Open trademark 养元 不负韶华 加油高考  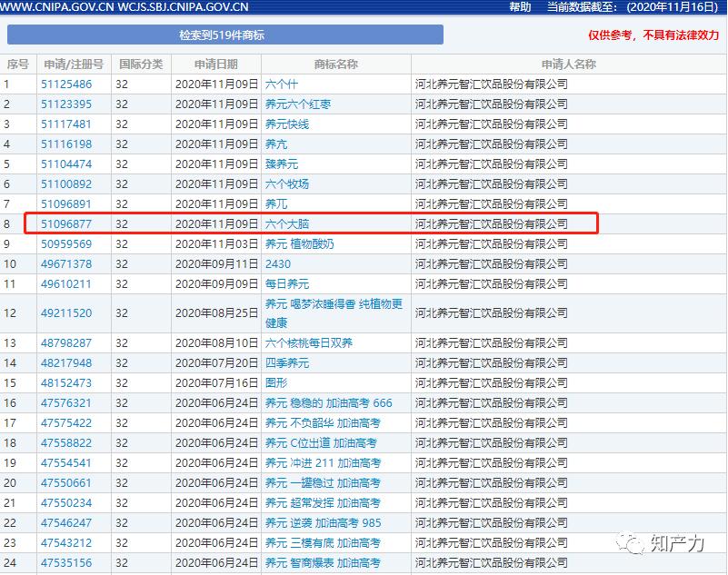[323, 422]
